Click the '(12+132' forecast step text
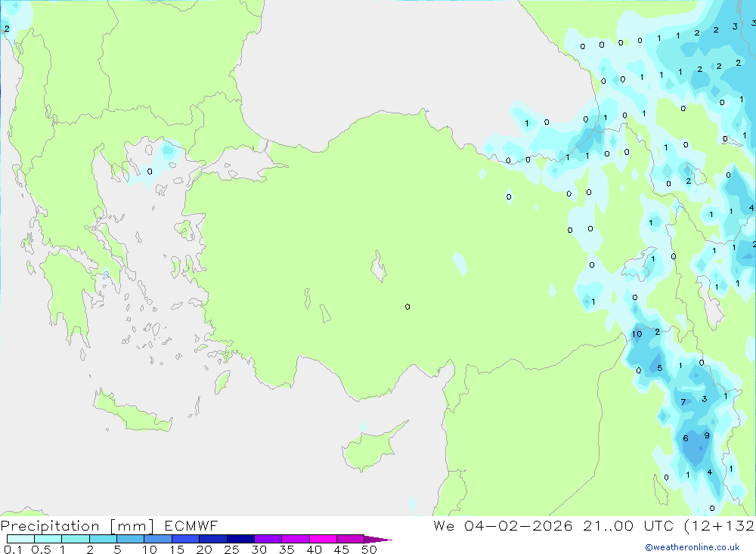756x554 pixels. pyautogui.click(x=719, y=525)
